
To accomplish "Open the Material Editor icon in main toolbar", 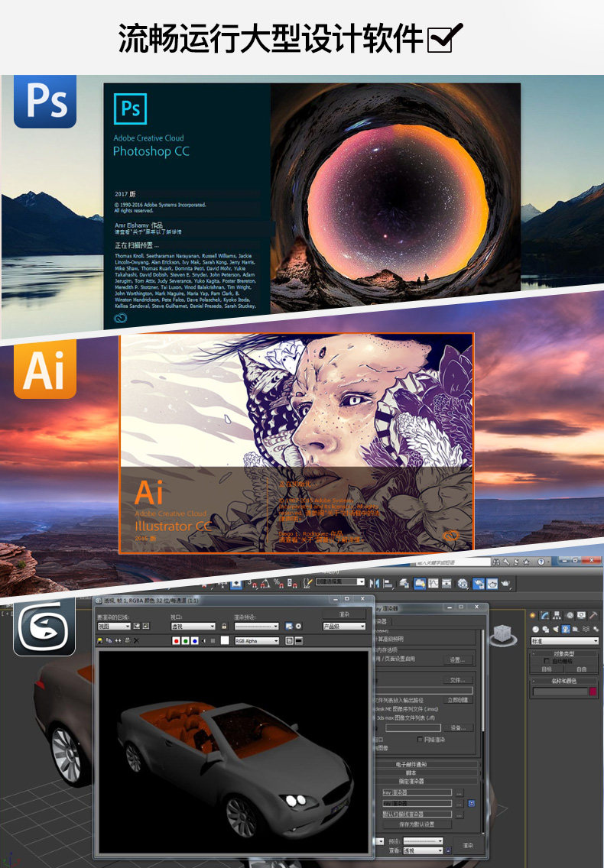I will [x=462, y=584].
